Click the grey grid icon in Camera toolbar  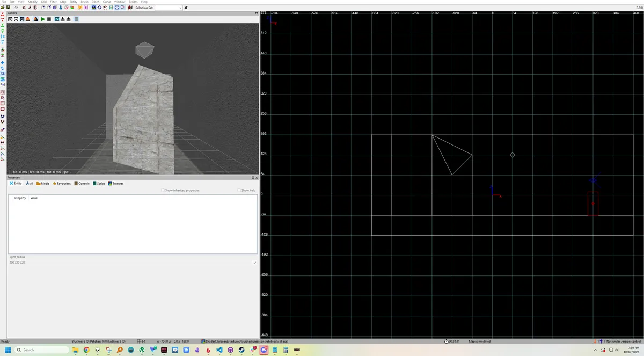pos(77,19)
